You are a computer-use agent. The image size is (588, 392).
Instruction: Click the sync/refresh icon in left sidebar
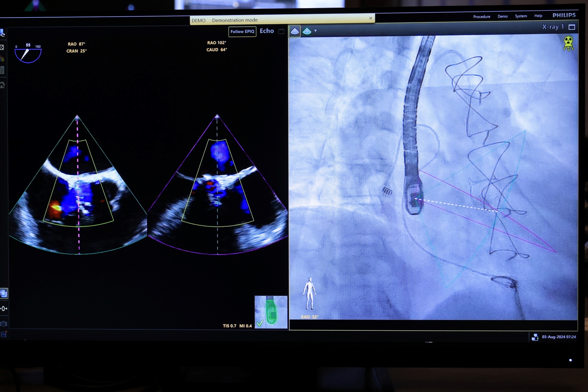coord(2,33)
